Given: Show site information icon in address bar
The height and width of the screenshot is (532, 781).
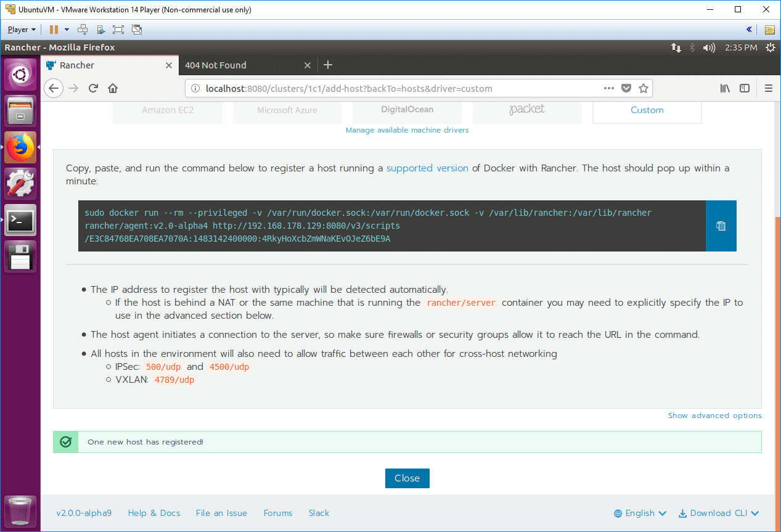Looking at the screenshot, I should point(195,88).
